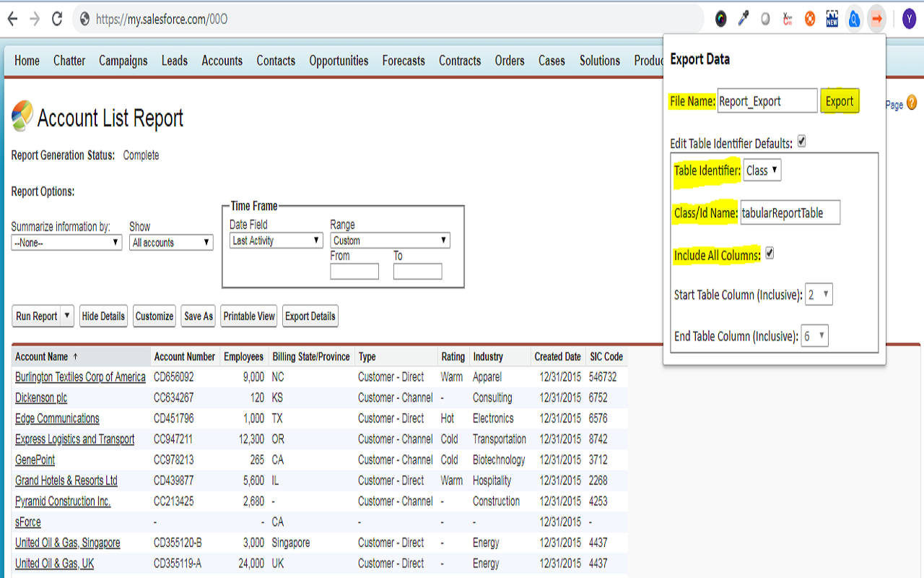Click the Account List Report icon
This screenshot has width=924, height=578.
[x=21, y=116]
